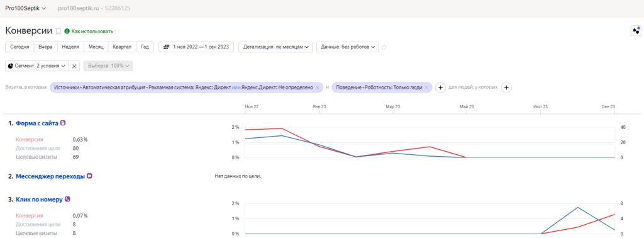Select the Год period tab

[x=145, y=47]
